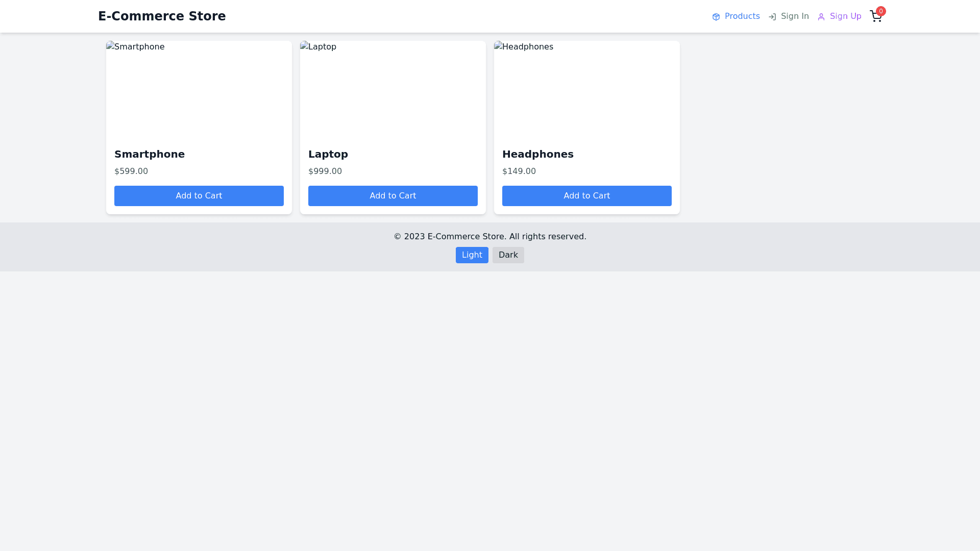Viewport: 980px width, 551px height.
Task: Open the Products nav link
Action: tap(742, 16)
